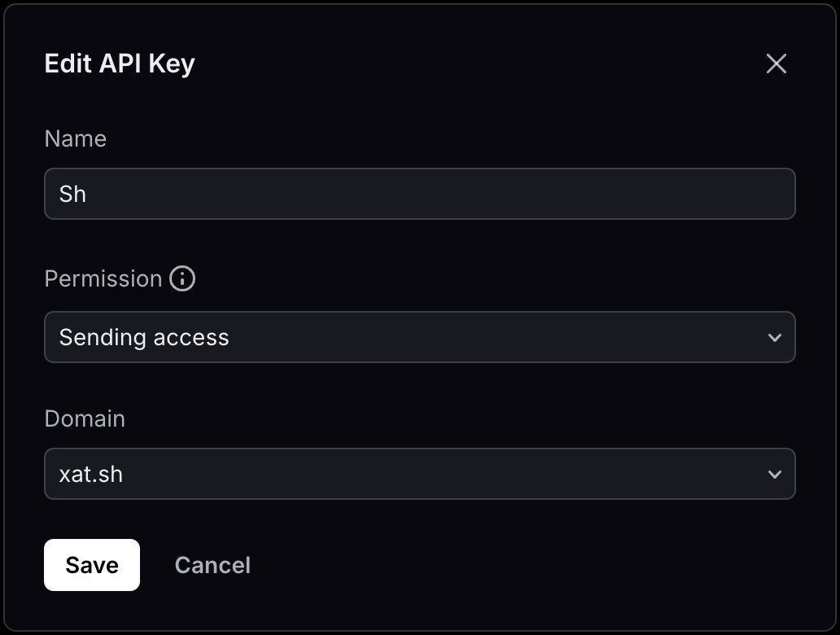840x635 pixels.
Task: Close the Edit API Key dialog
Action: pos(776,63)
